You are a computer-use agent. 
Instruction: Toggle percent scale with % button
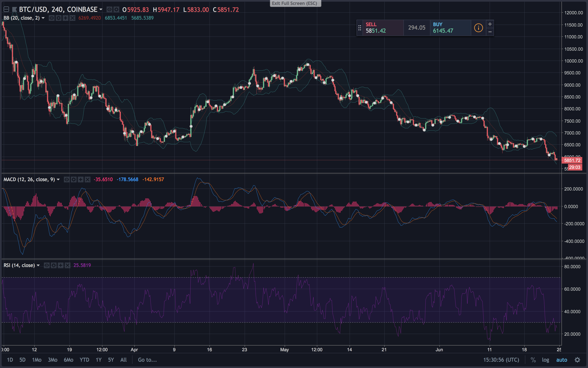coord(533,360)
